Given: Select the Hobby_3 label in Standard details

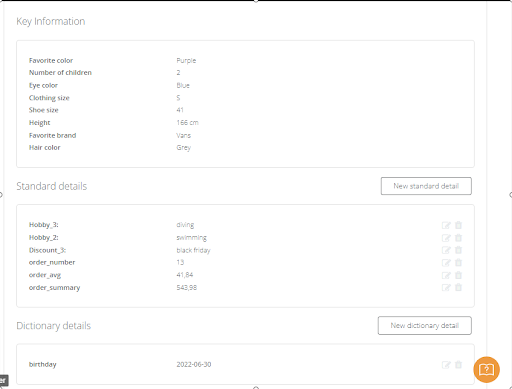Looking at the screenshot, I should coord(44,225).
